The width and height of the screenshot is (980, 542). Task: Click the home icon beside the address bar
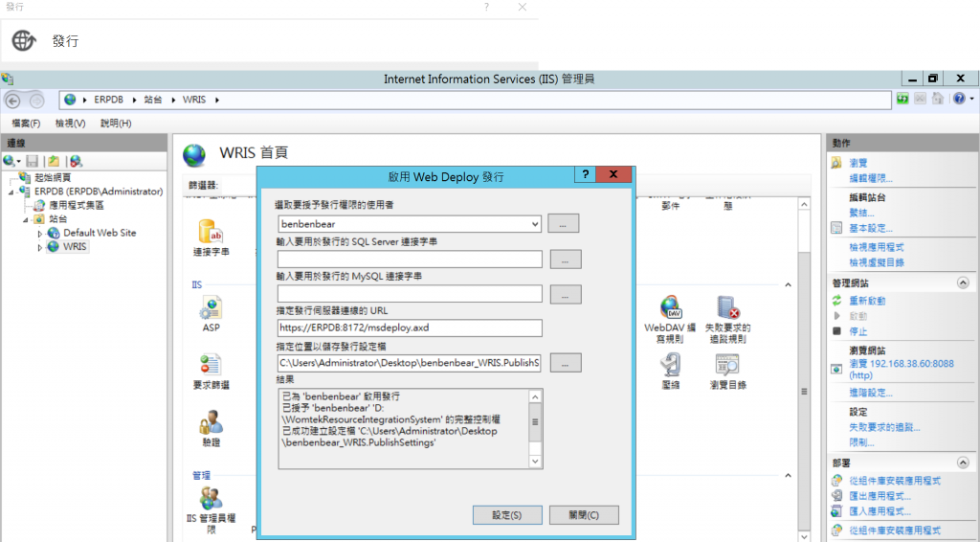pos(938,99)
